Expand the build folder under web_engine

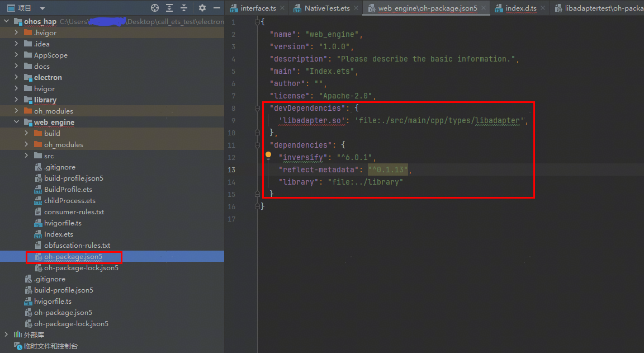(26, 133)
